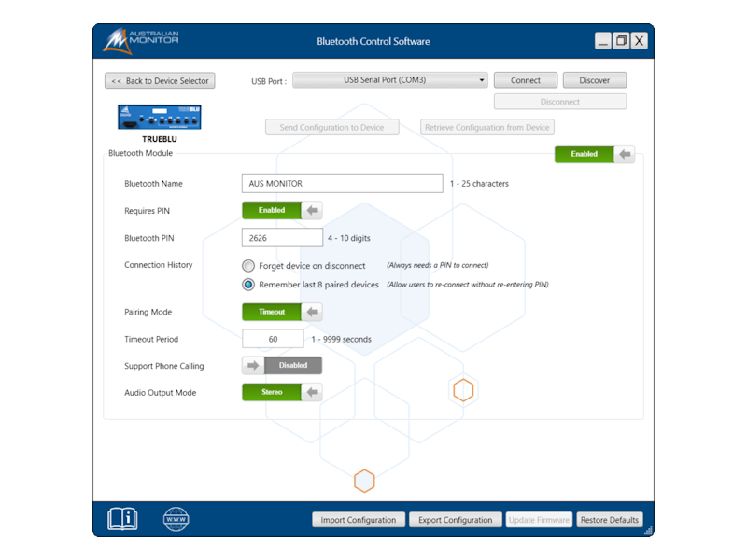Click the Bluetooth Name text field
The height and width of the screenshot is (560, 747).
[x=342, y=184]
